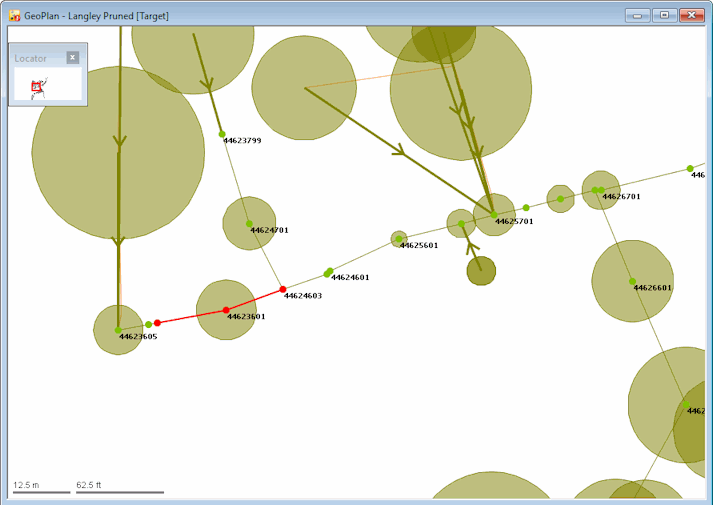Click the Locator overview thumbnail map
The image size is (713, 505).
point(48,84)
